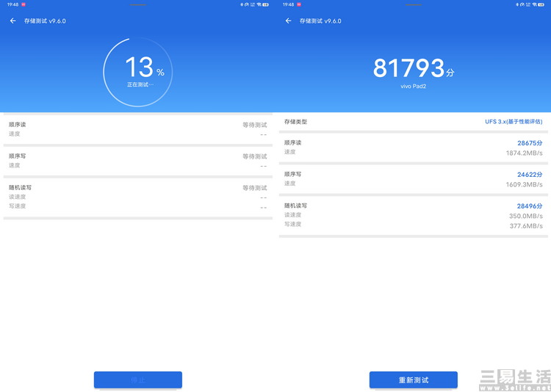Go back using right screen's arrow

coord(289,21)
